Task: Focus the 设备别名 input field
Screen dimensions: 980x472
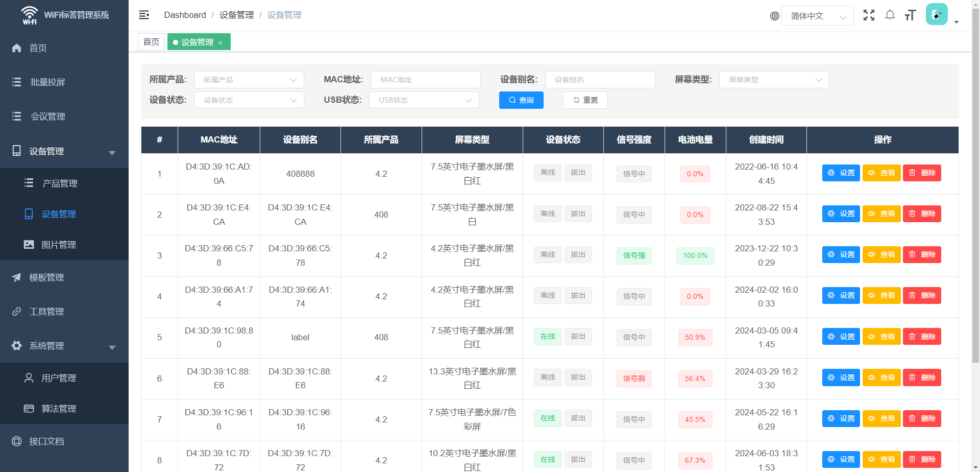Action: [x=600, y=80]
